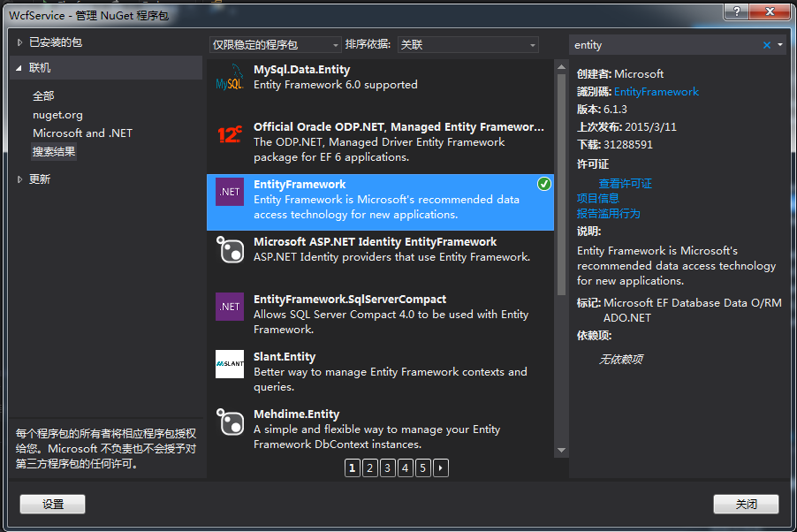Go to results page 2
The height and width of the screenshot is (532, 797).
[x=369, y=467]
